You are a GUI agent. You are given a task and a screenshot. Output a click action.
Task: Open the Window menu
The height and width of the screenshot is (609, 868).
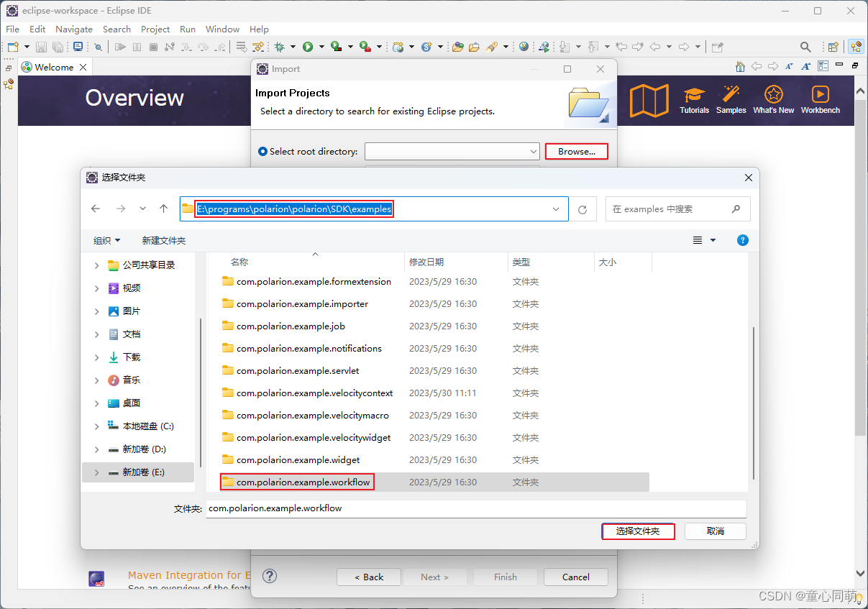pyautogui.click(x=222, y=29)
